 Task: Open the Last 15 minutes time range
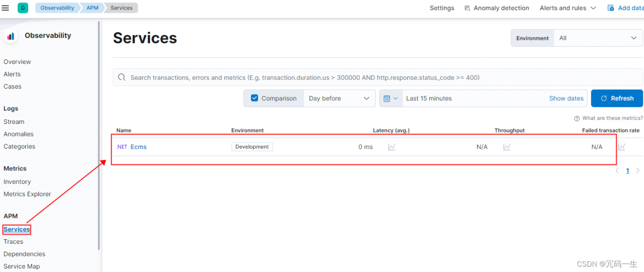tap(429, 98)
